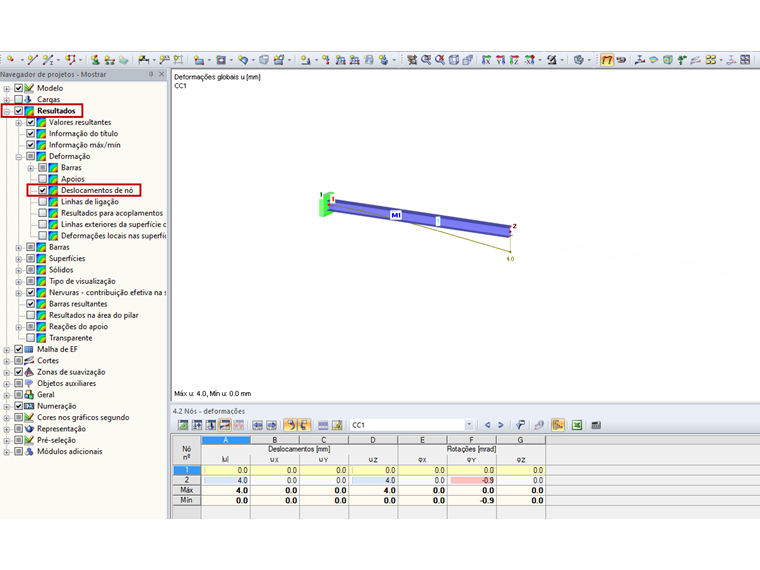Enable the Transparente checkbox
760x570 pixels.
tap(31, 338)
